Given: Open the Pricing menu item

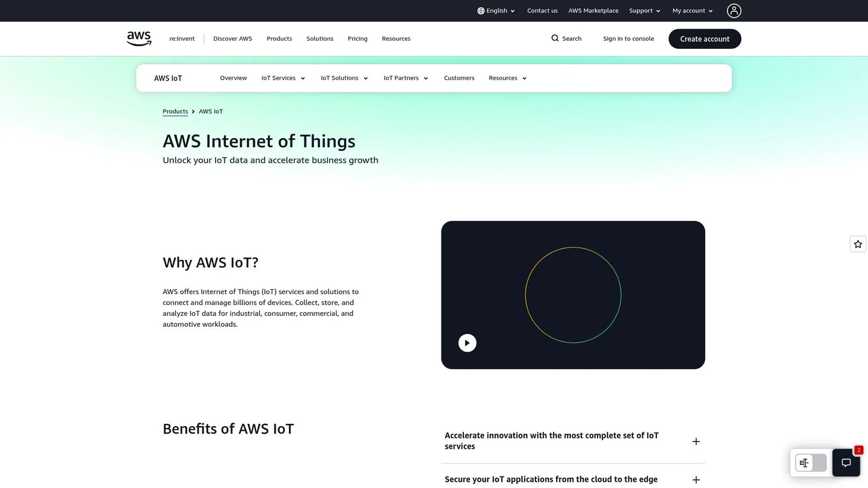Looking at the screenshot, I should (x=357, y=38).
